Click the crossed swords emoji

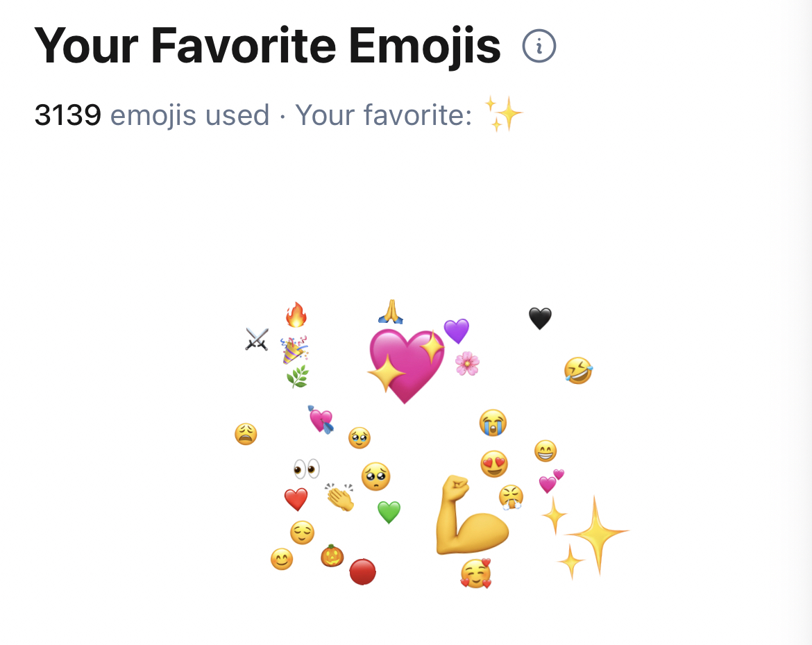coord(257,340)
